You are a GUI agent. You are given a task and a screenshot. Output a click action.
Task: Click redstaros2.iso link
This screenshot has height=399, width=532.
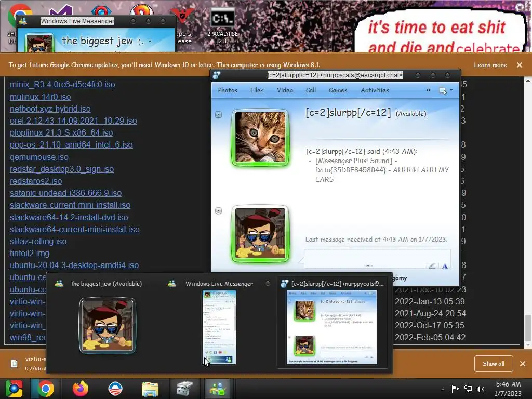(36, 181)
